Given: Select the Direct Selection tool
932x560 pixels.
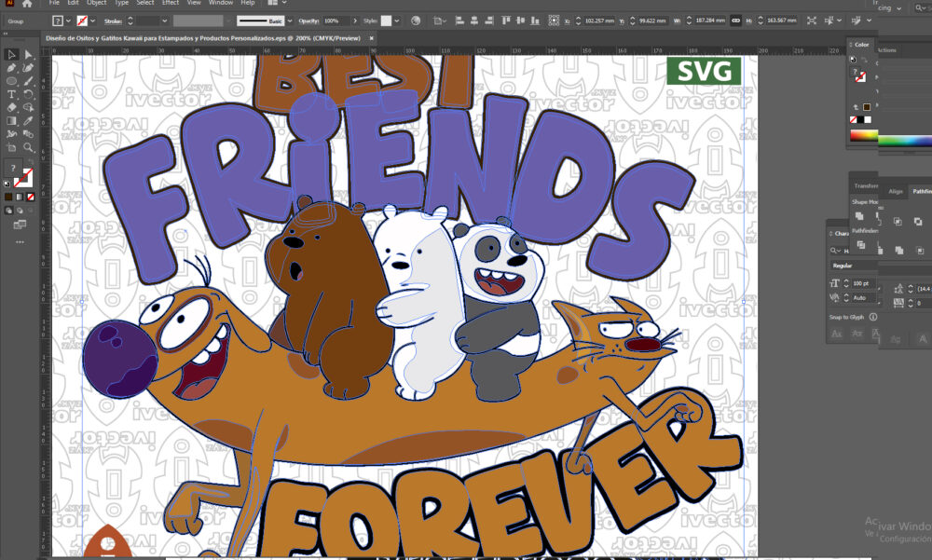Looking at the screenshot, I should [x=28, y=55].
